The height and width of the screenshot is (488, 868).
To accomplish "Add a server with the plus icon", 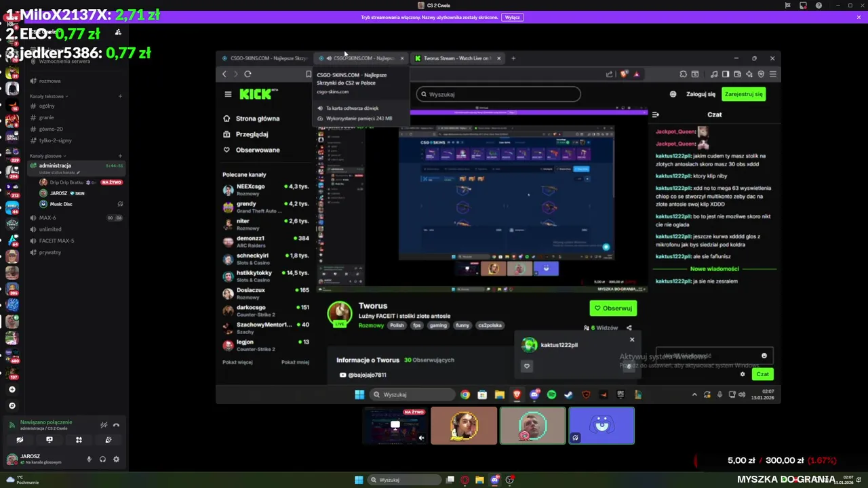I will point(12,390).
